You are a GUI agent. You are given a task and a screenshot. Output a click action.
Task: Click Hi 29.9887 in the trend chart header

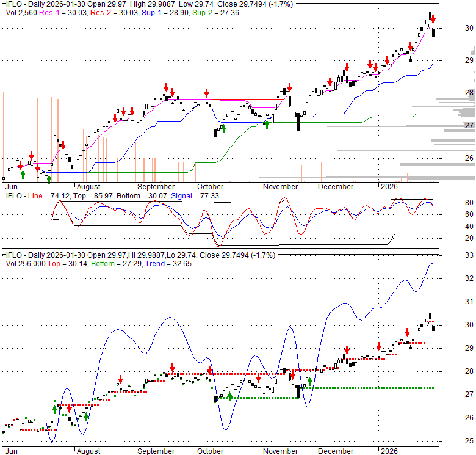coord(146,255)
